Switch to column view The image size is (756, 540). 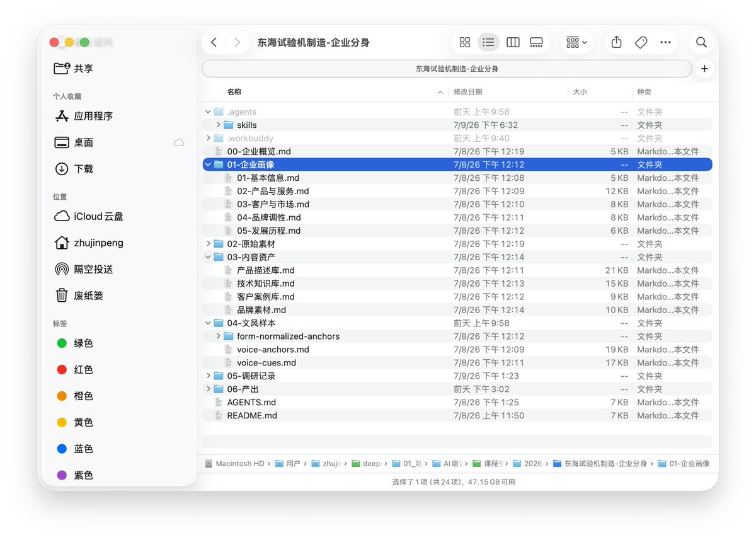pyautogui.click(x=513, y=42)
